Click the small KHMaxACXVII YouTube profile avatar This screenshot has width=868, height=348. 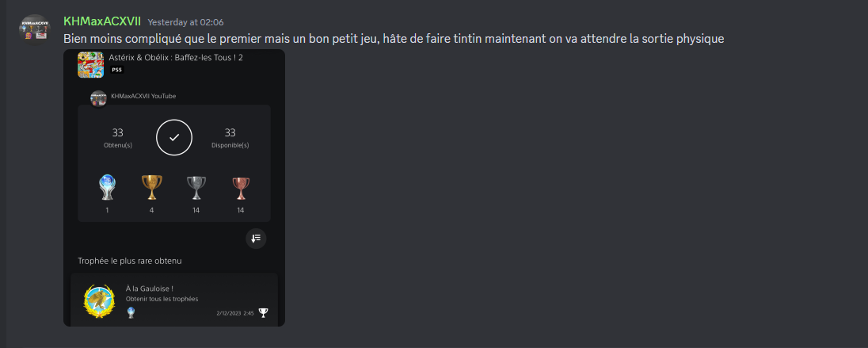pyautogui.click(x=98, y=98)
